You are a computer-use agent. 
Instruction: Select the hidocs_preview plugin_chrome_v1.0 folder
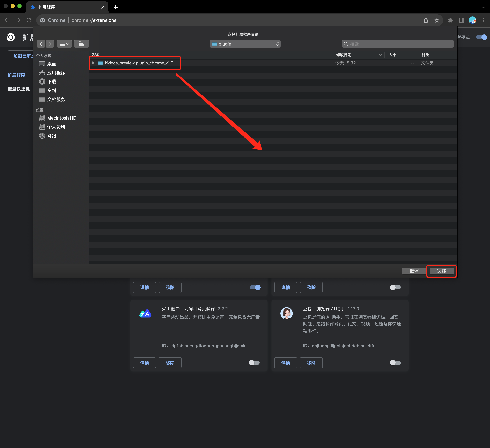[x=139, y=63]
